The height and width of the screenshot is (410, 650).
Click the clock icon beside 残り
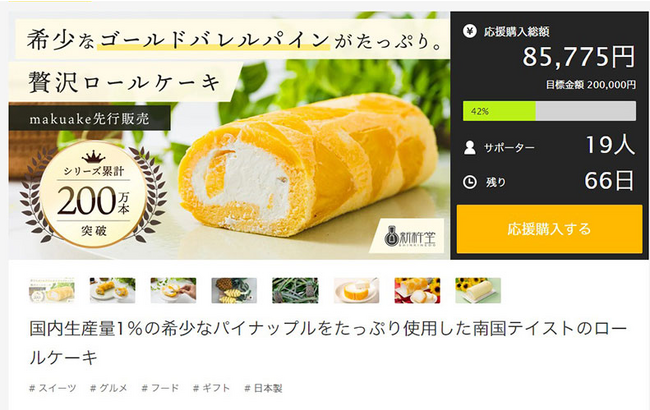(470, 182)
